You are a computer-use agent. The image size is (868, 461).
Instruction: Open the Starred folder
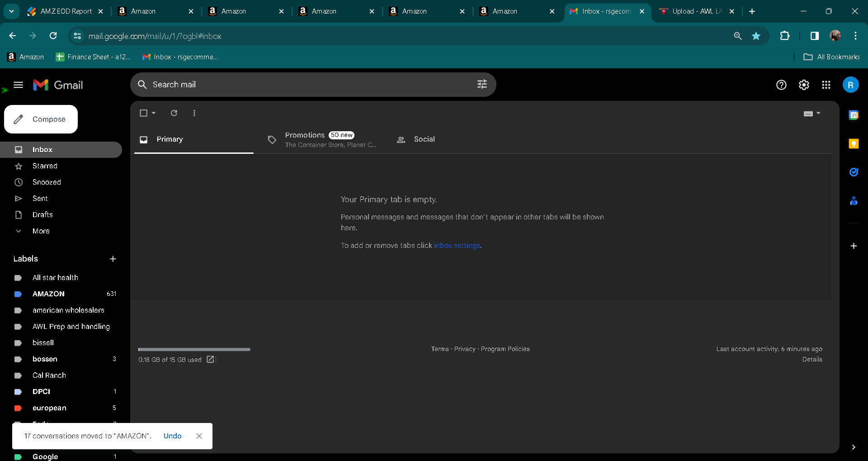pos(61,166)
